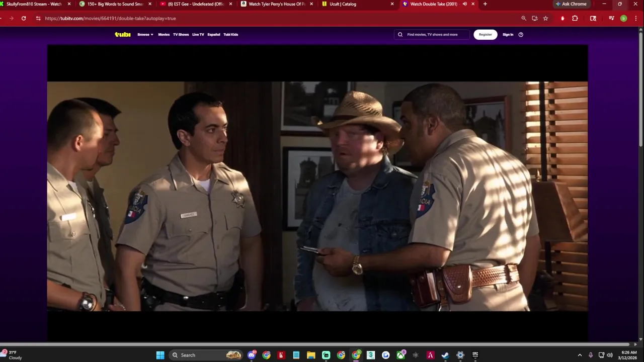Click the cast icon in address bar

[x=534, y=18]
